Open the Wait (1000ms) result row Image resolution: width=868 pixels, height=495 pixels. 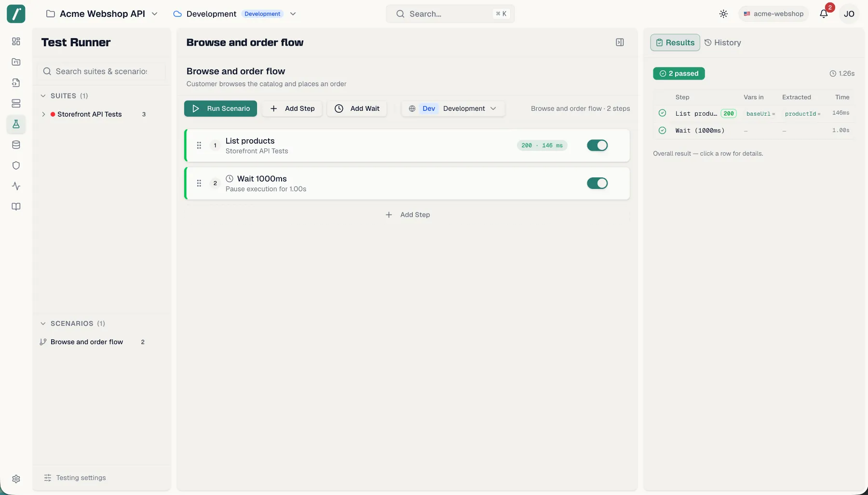click(x=754, y=131)
